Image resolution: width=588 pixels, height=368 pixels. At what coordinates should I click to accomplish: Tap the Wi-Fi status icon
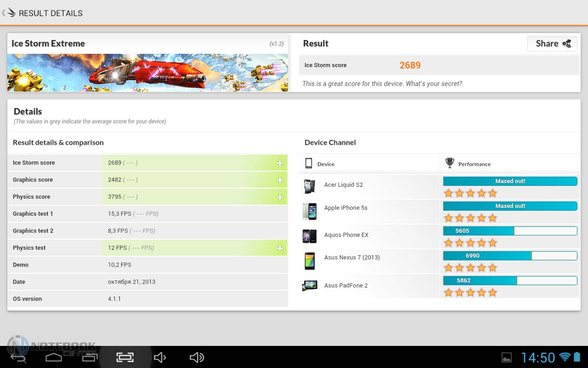click(565, 357)
